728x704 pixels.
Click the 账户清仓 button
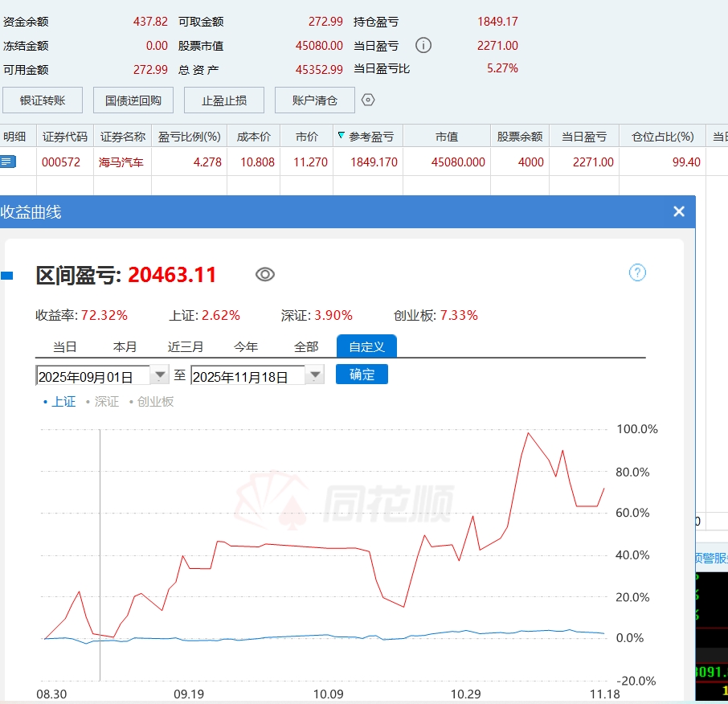(315, 100)
